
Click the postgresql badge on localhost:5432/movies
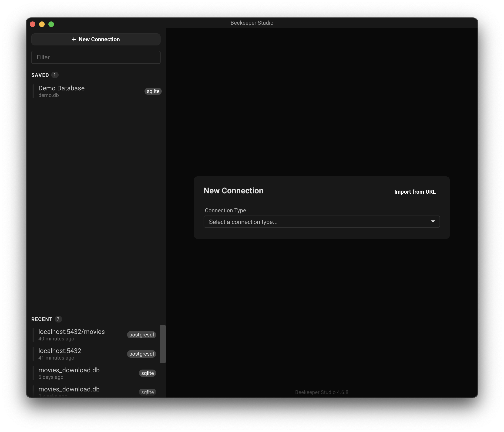click(141, 335)
